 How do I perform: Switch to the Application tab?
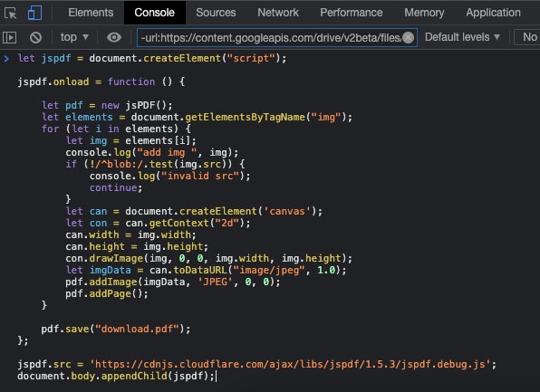tap(493, 13)
